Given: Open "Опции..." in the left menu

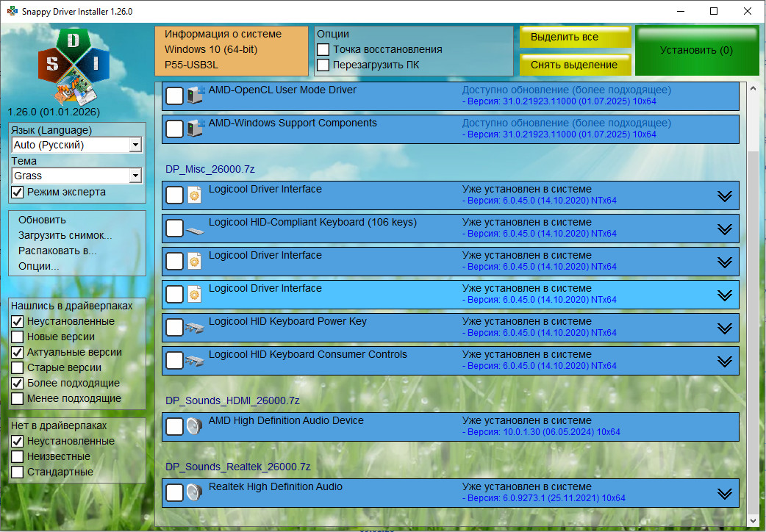Looking at the screenshot, I should coord(39,266).
